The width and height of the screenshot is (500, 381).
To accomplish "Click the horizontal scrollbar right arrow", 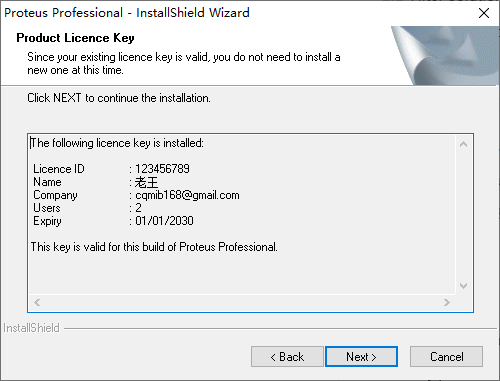I will [x=447, y=302].
